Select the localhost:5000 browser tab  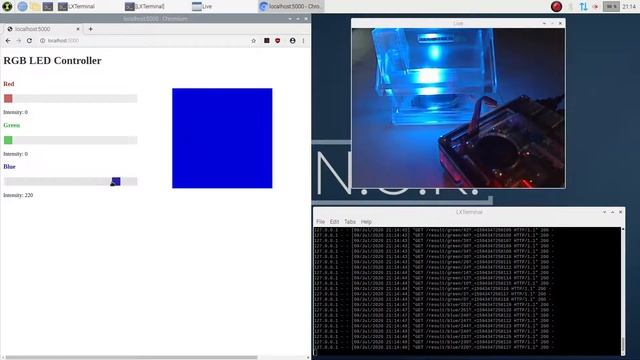tap(41, 29)
